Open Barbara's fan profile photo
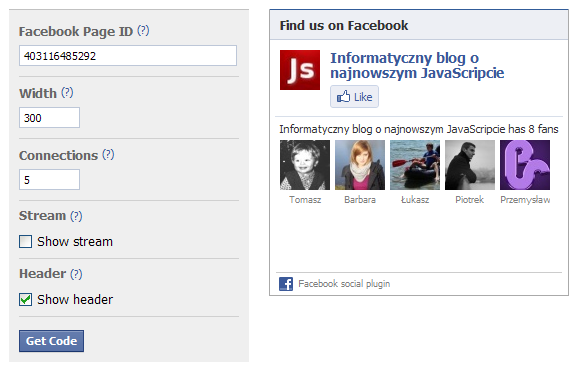The width and height of the screenshot is (580, 373). [x=360, y=165]
